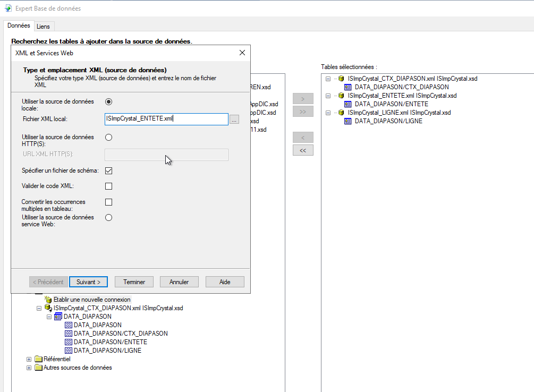
Task: Select the HTTP(S) data source radio button
Action: (x=109, y=137)
